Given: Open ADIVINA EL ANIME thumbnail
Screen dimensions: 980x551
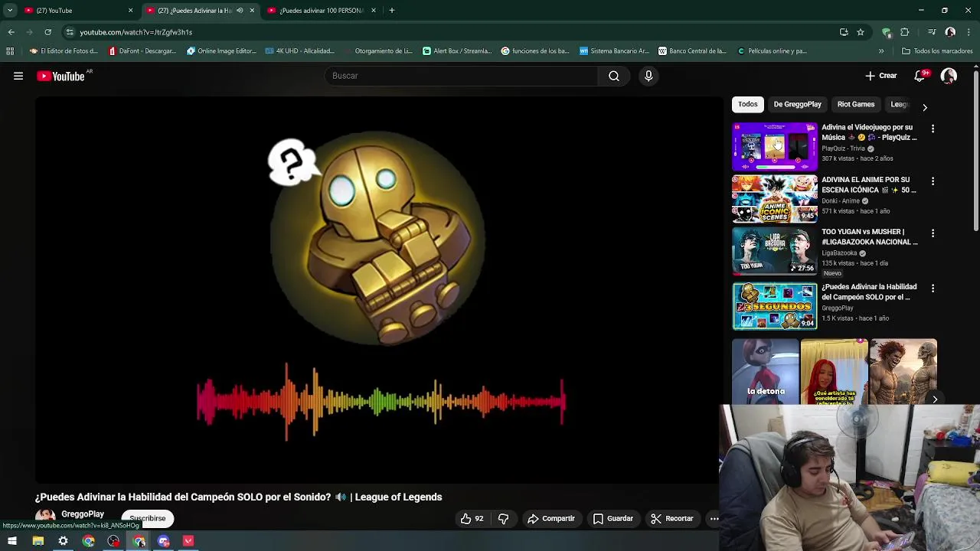Looking at the screenshot, I should (x=775, y=199).
